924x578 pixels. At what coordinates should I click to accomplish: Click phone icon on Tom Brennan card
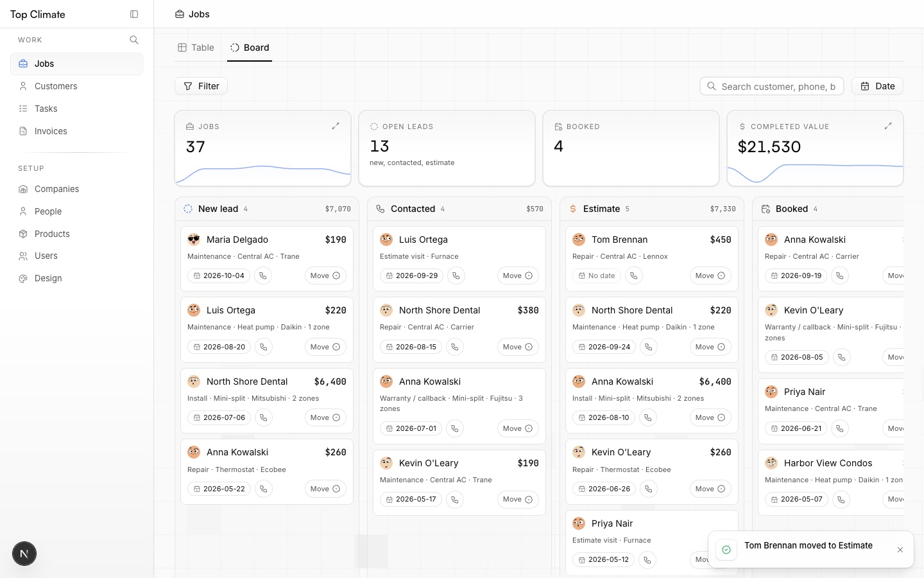coord(633,276)
